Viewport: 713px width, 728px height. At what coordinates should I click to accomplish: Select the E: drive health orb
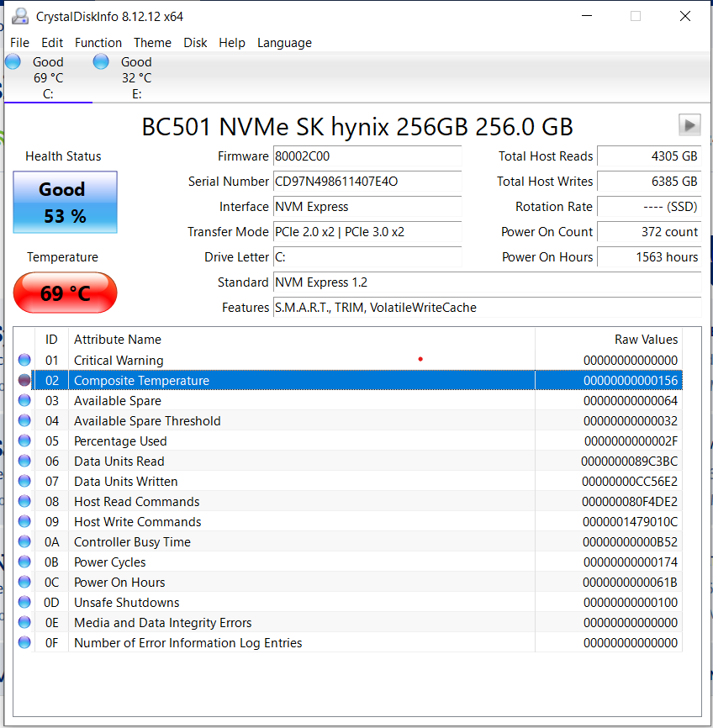click(102, 61)
